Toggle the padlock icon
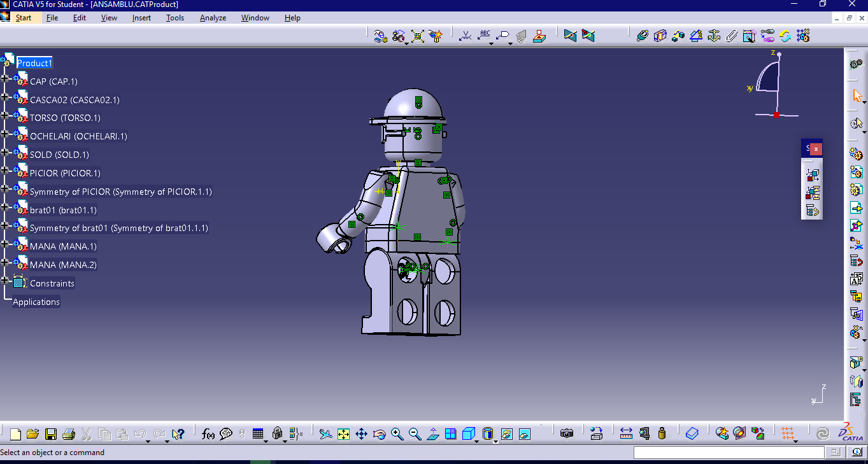The width and height of the screenshot is (868, 464). (x=277, y=434)
